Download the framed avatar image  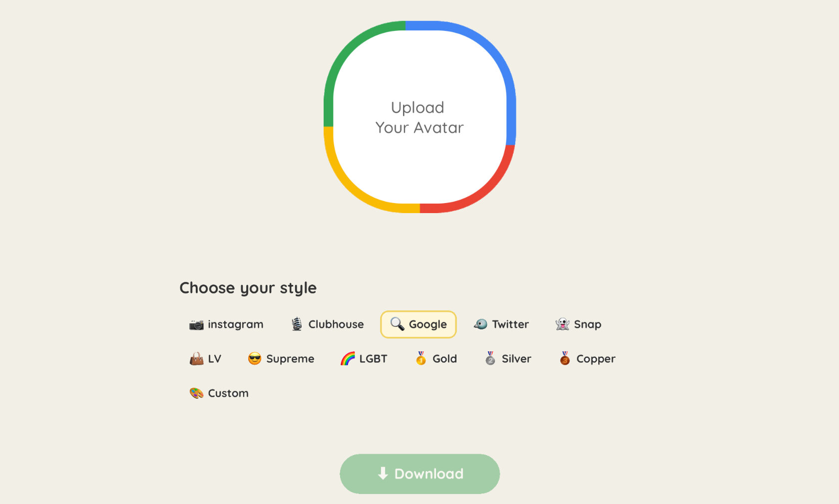tap(420, 474)
